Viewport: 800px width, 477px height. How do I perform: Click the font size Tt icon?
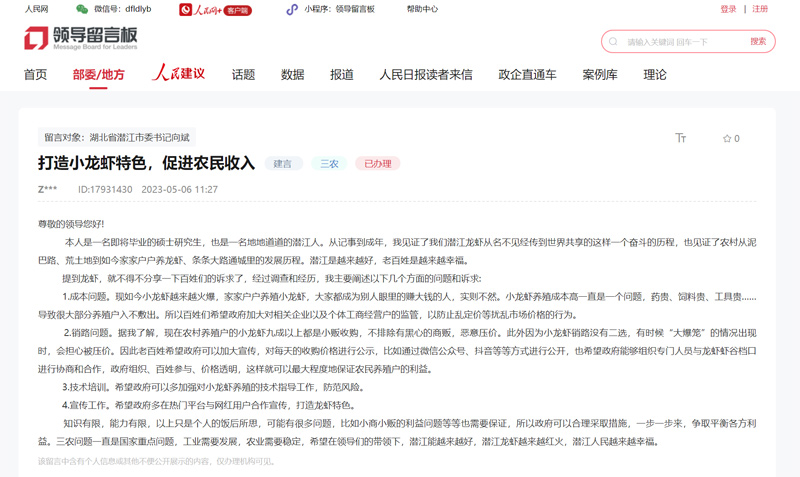[681, 138]
